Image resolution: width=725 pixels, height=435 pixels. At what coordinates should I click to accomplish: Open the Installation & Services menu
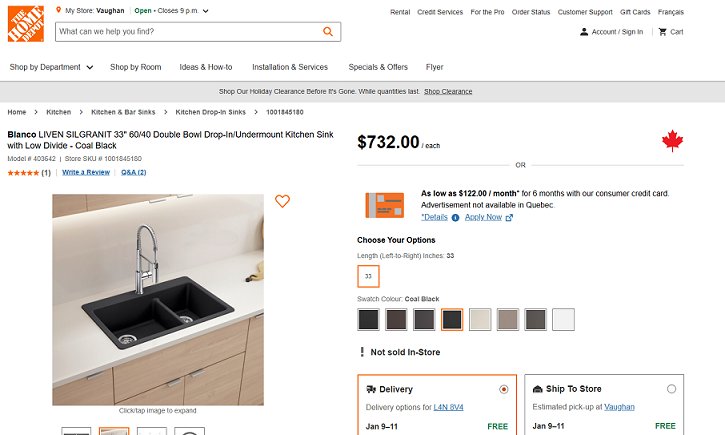point(290,67)
